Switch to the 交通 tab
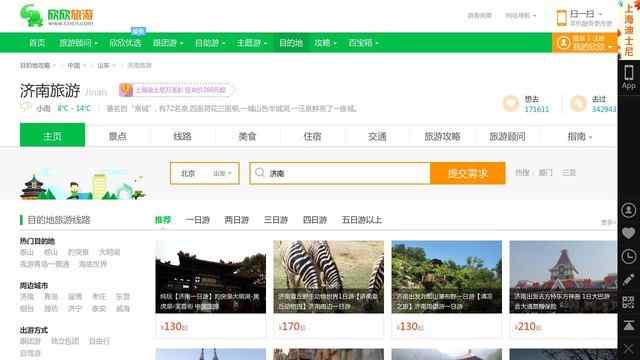 [x=377, y=136]
